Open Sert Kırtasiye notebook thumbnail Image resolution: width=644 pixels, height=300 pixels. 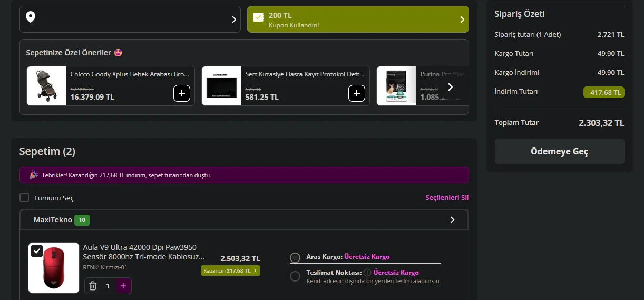[x=222, y=86]
